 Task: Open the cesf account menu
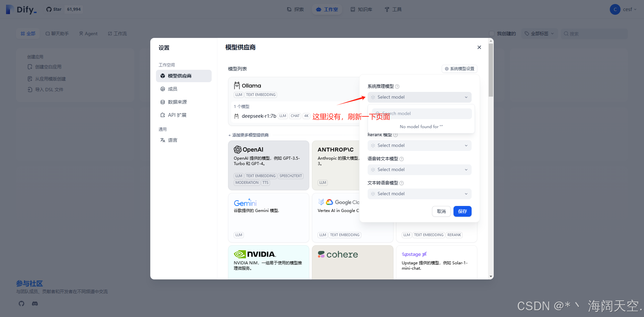pyautogui.click(x=624, y=9)
